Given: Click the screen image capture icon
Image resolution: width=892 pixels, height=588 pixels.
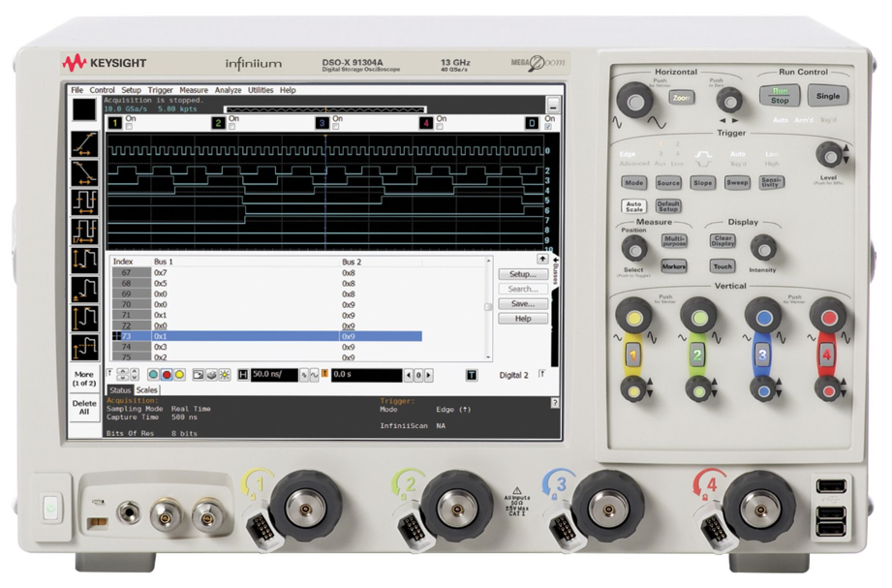Looking at the screenshot, I should [198, 374].
